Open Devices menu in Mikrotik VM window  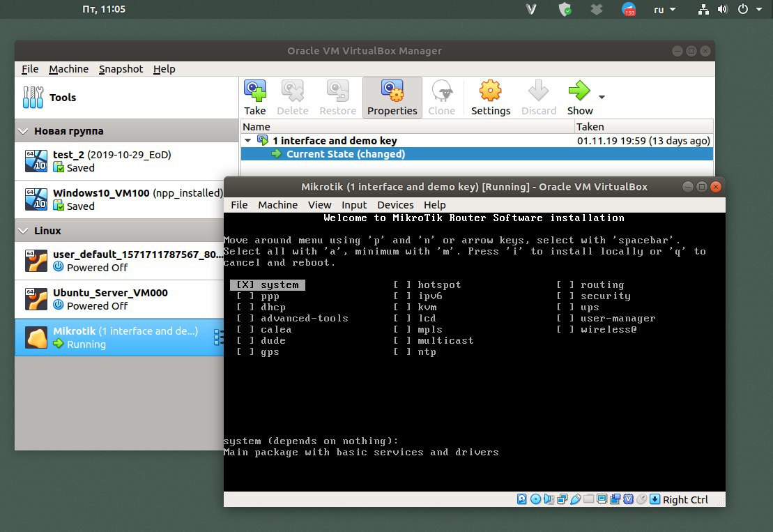click(395, 204)
